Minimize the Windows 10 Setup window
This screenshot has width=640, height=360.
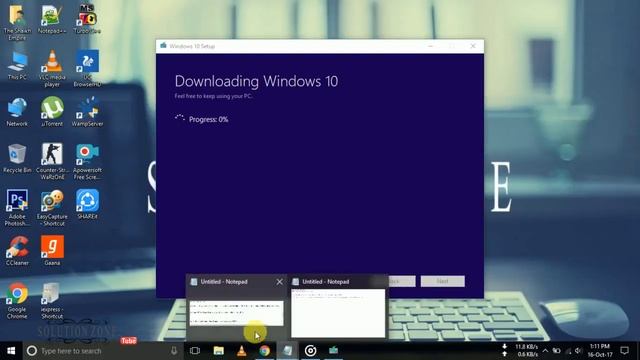tap(430, 46)
